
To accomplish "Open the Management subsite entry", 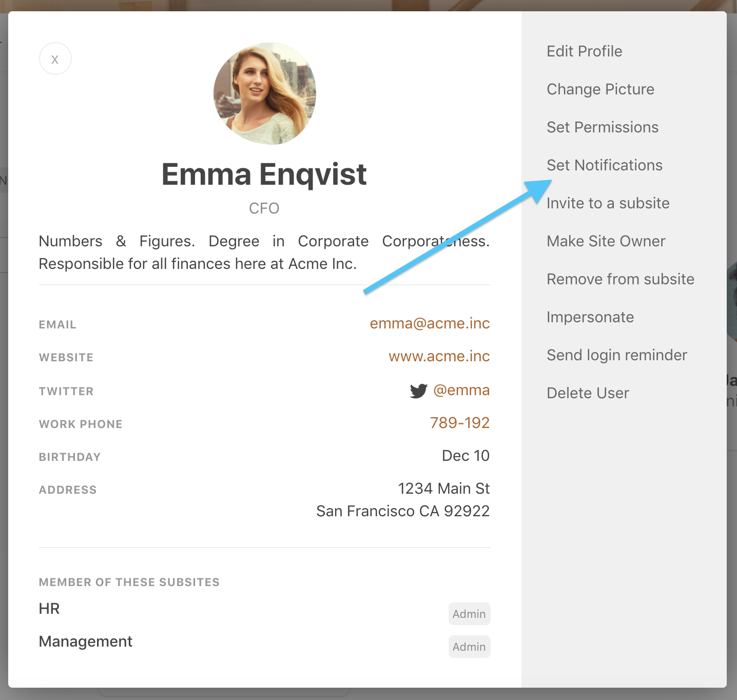I will [x=86, y=641].
